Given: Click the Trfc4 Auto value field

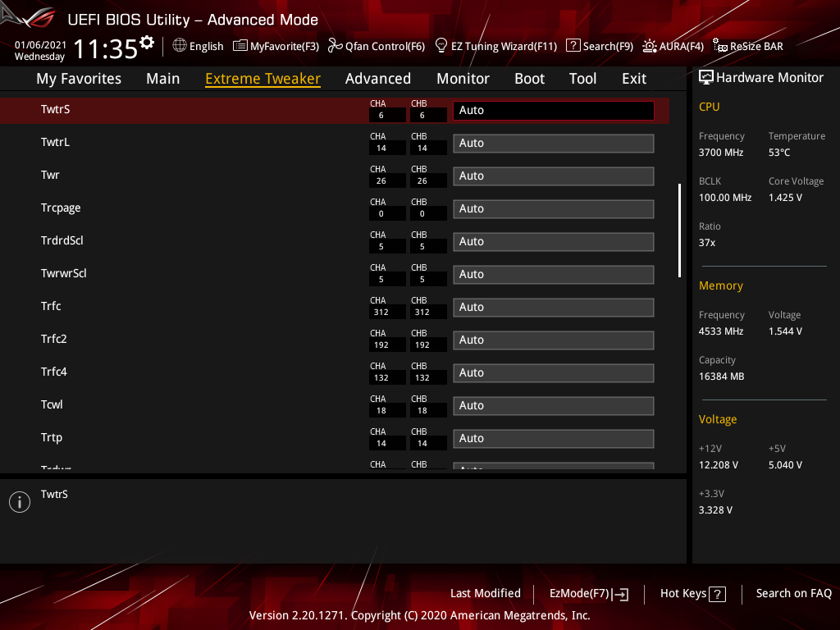Looking at the screenshot, I should (554, 373).
